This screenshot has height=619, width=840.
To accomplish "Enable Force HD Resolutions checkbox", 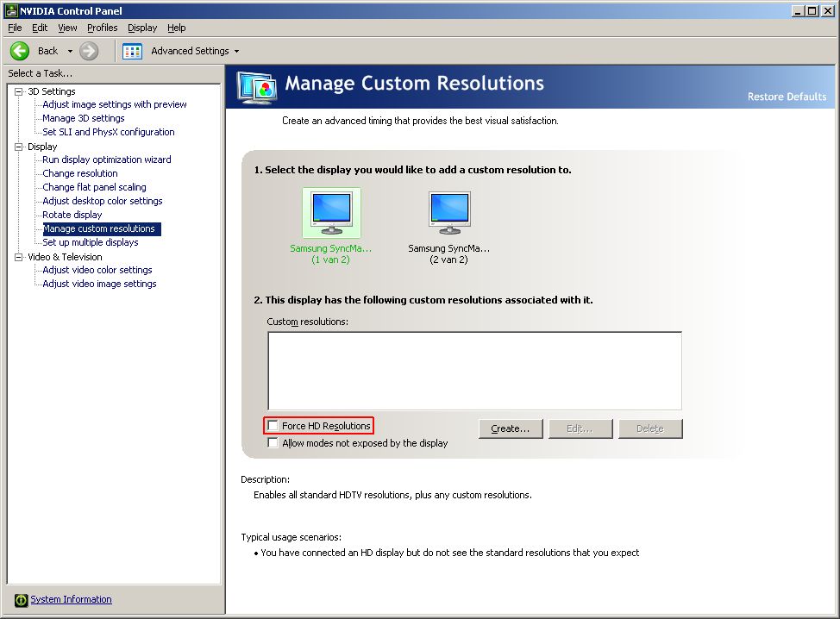I will point(273,426).
